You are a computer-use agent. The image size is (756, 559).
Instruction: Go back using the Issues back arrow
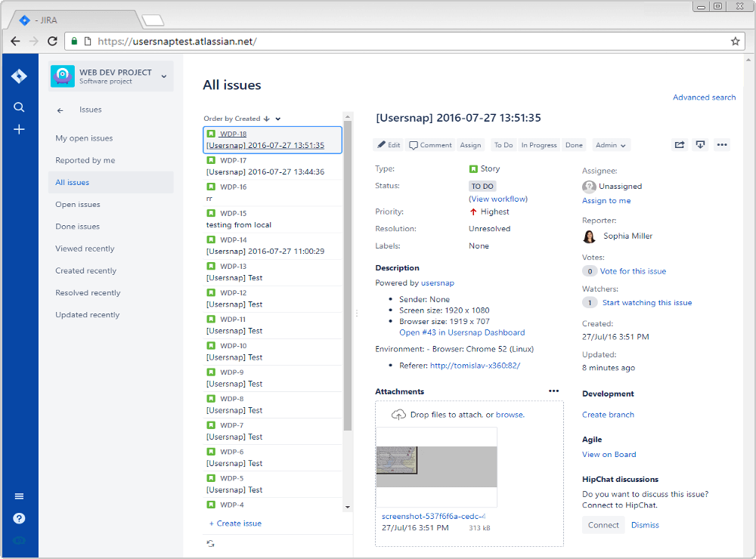pos(60,110)
